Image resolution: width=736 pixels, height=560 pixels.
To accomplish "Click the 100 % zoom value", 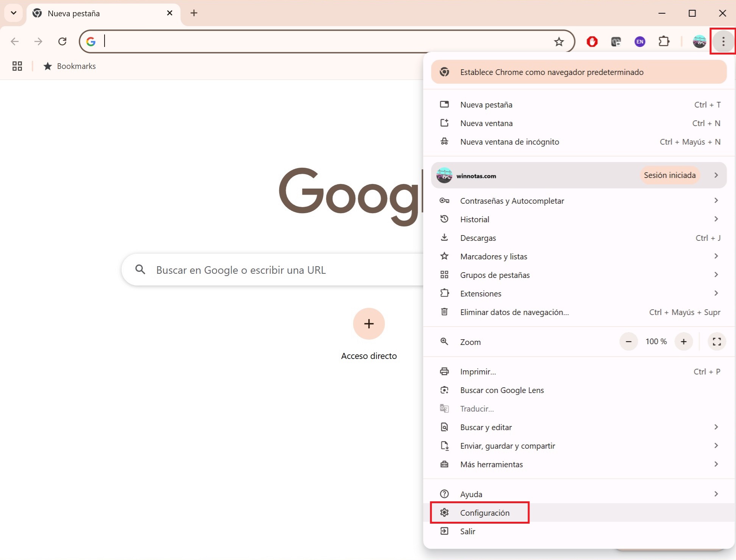I will pos(656,342).
